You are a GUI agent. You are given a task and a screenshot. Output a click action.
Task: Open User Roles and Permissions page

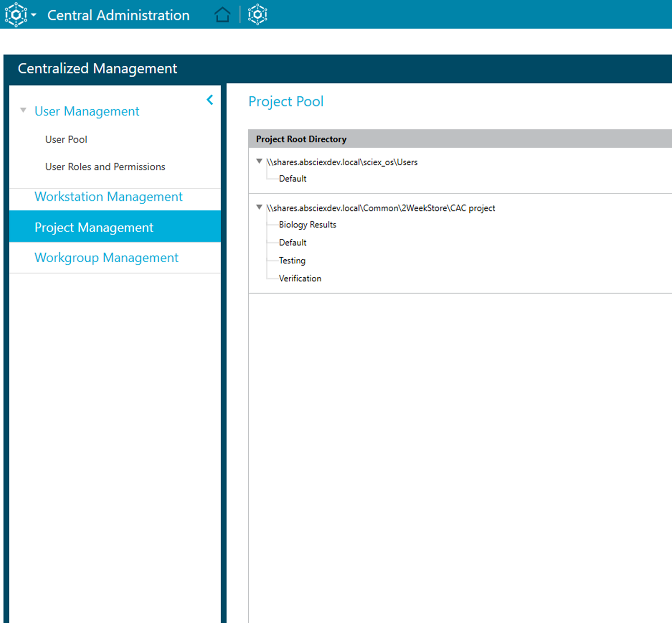pyautogui.click(x=105, y=167)
